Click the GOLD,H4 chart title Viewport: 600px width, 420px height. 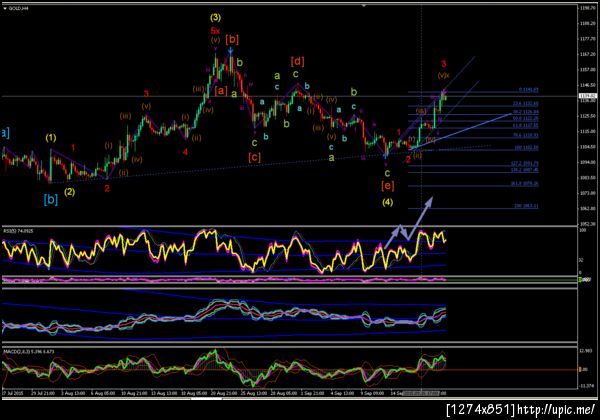[x=19, y=8]
